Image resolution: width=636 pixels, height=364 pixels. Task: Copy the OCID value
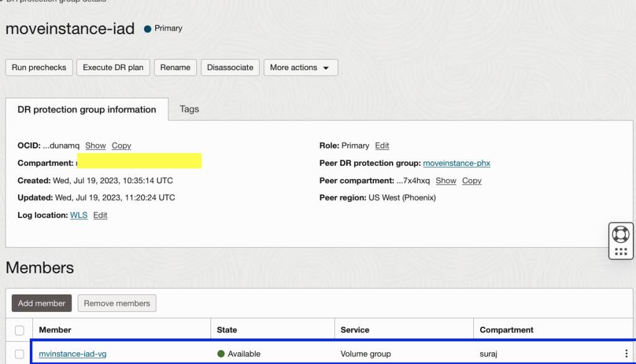point(121,146)
